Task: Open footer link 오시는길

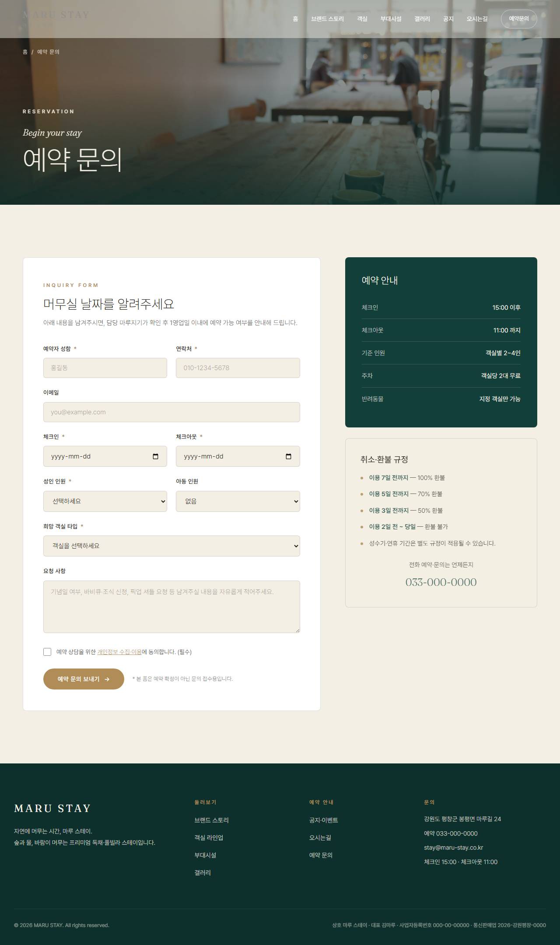Action: coord(320,838)
